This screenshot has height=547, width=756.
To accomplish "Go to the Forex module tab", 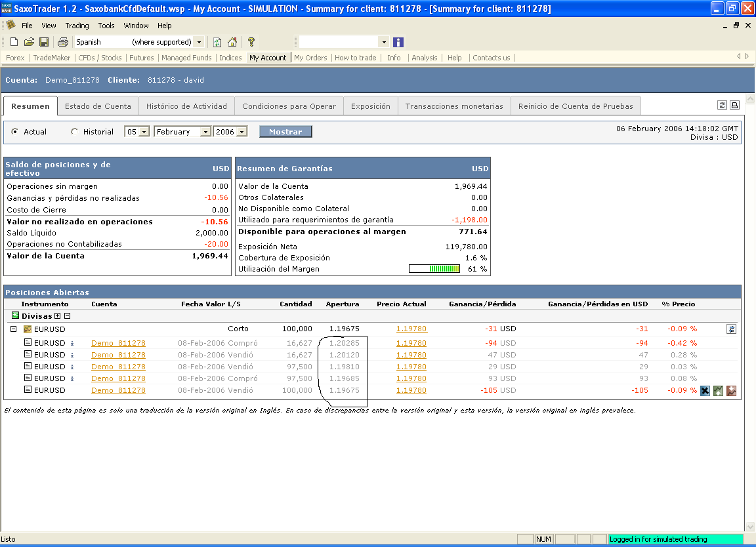I will pos(15,58).
